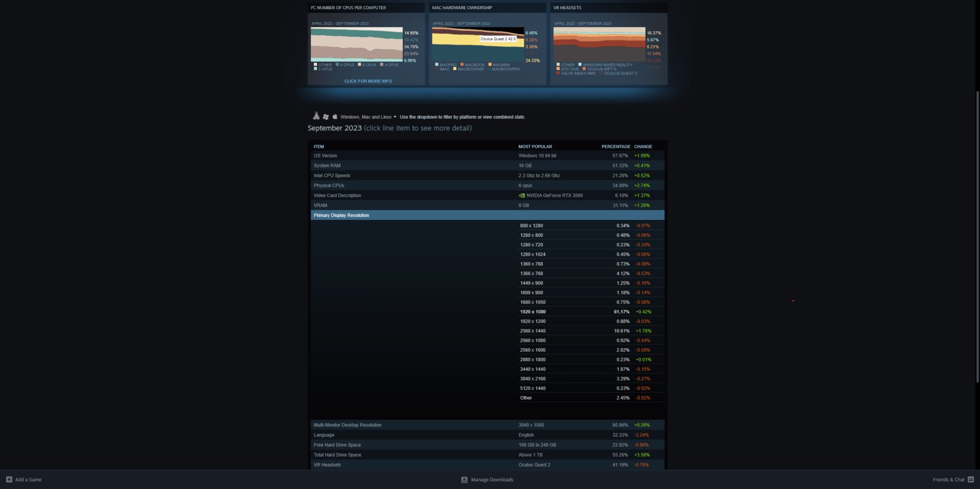This screenshot has height=489, width=980.
Task: Click the CLICK FOR MORE INFO link
Action: click(x=368, y=81)
